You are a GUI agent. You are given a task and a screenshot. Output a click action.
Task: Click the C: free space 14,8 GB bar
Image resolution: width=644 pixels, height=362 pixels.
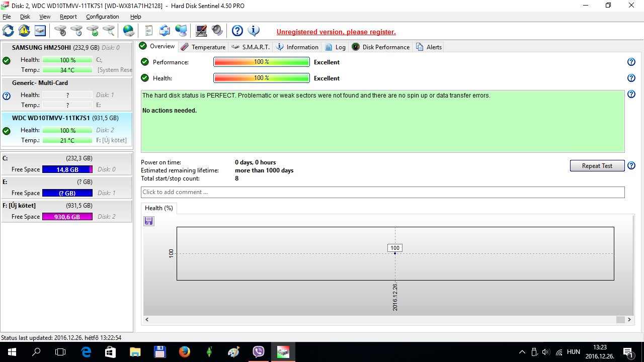coord(67,169)
